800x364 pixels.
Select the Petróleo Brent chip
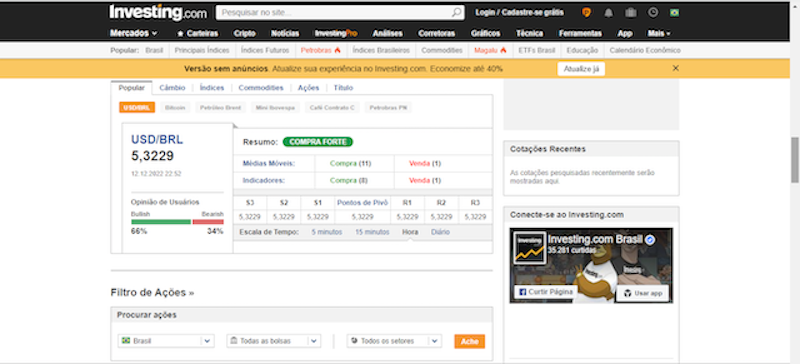(220, 108)
